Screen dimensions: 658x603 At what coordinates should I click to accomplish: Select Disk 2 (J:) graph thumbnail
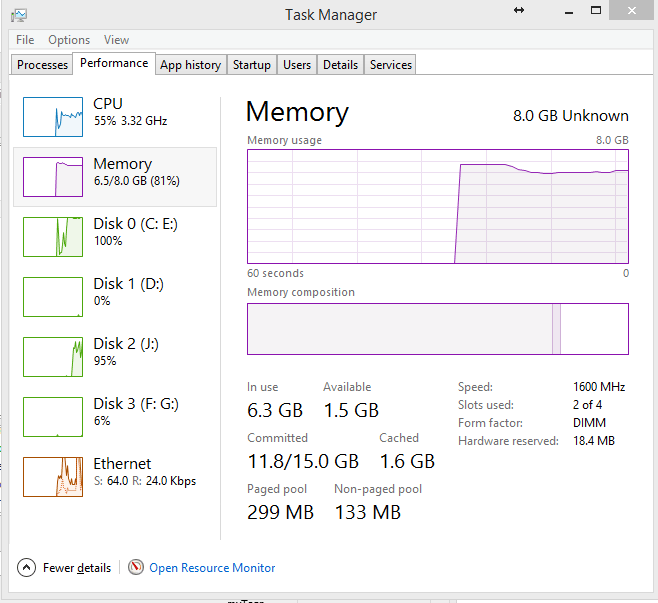tap(53, 357)
